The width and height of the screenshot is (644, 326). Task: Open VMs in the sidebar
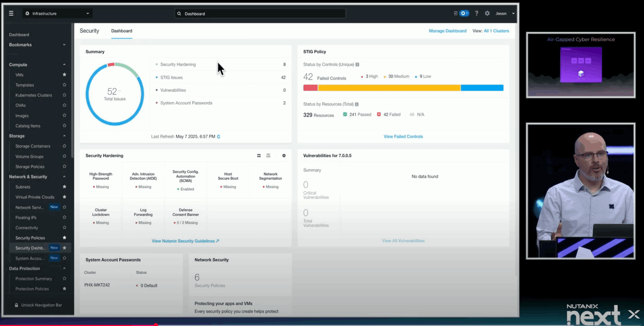[19, 75]
